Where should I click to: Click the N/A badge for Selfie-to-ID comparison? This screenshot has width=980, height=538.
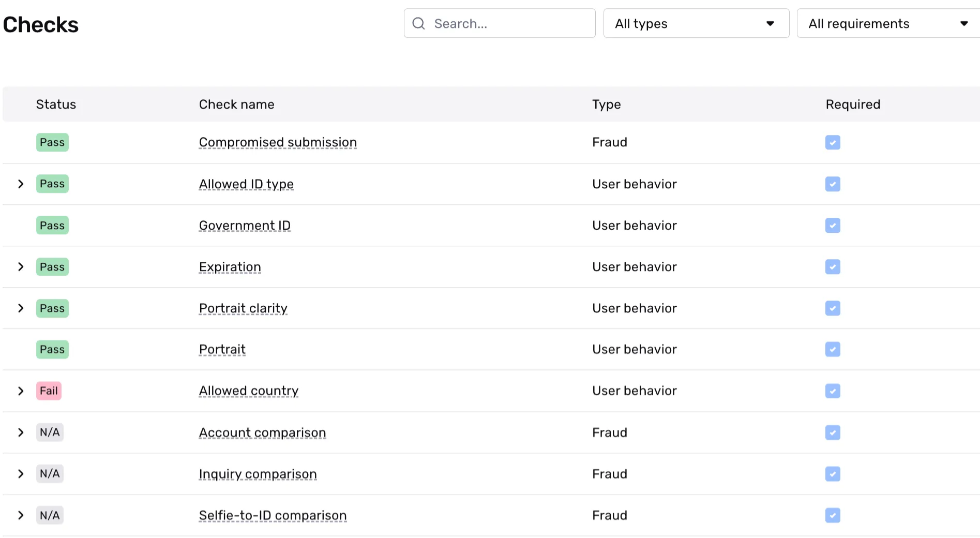tap(50, 515)
